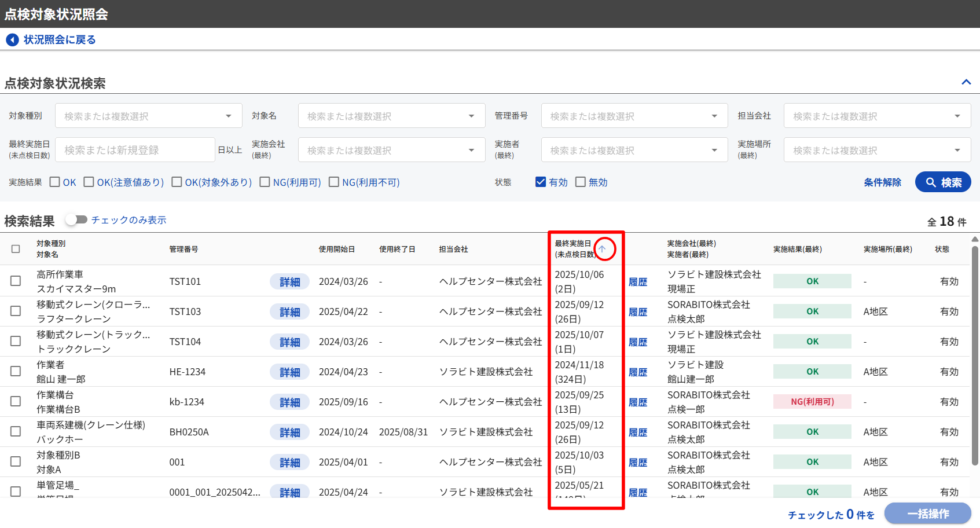Open 詳細 for TST101 row

tap(289, 282)
